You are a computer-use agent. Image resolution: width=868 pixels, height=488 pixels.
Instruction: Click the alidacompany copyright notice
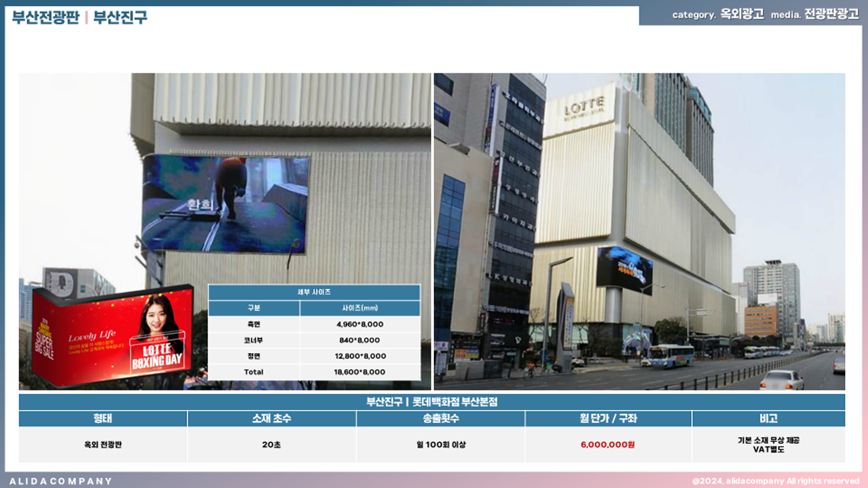coord(775,481)
